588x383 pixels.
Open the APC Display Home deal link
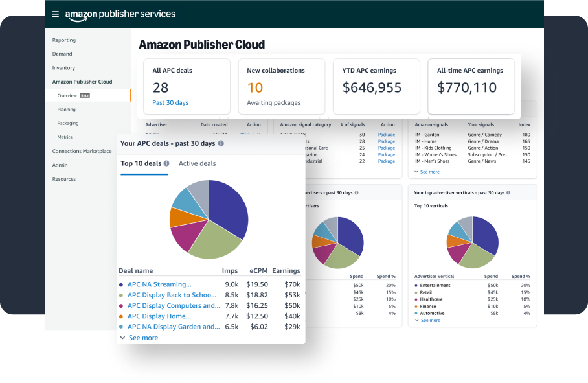tap(159, 316)
